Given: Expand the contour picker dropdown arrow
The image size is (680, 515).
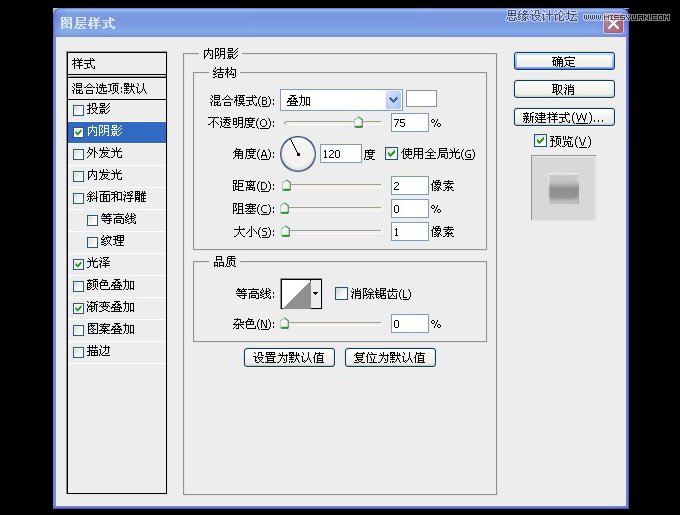Looking at the screenshot, I should point(316,294).
